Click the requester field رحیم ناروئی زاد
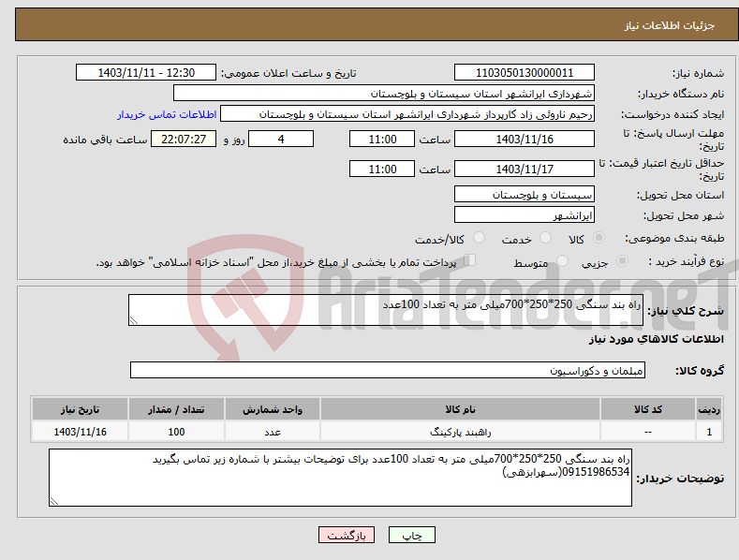 tap(407, 113)
